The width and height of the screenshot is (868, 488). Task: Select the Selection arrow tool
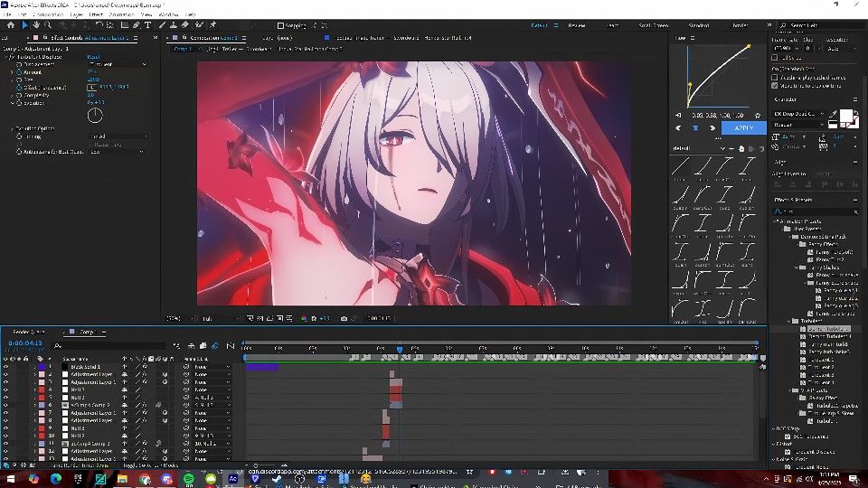pos(24,25)
